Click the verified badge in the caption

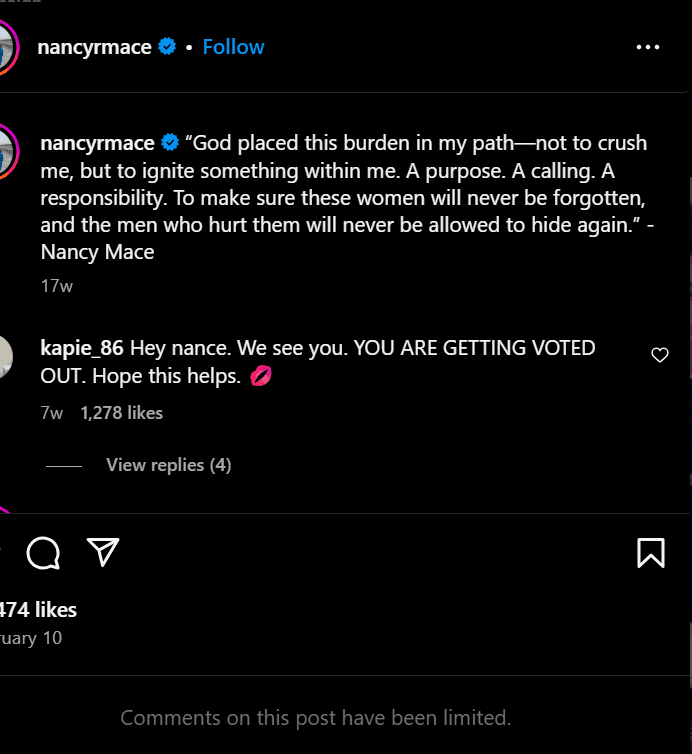pos(170,142)
